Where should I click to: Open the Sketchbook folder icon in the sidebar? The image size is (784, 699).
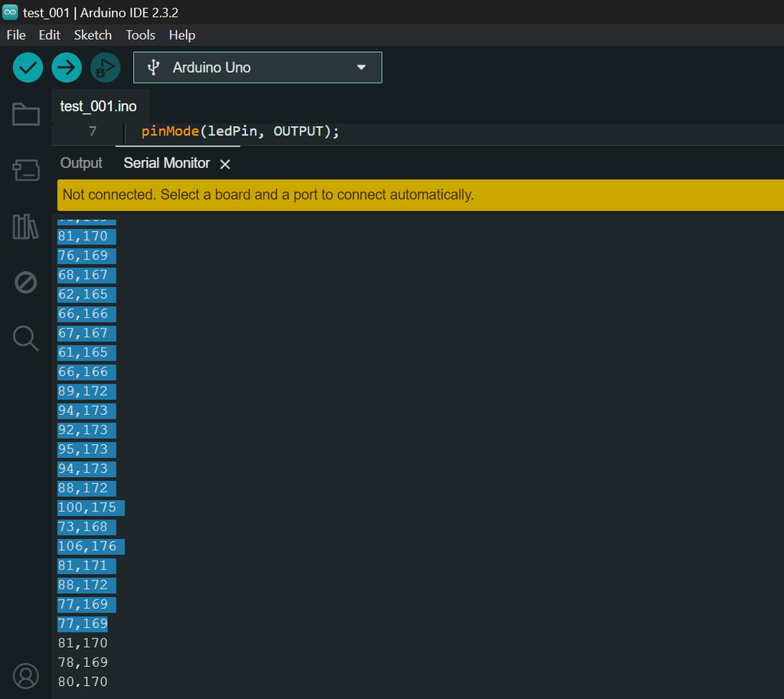[26, 115]
